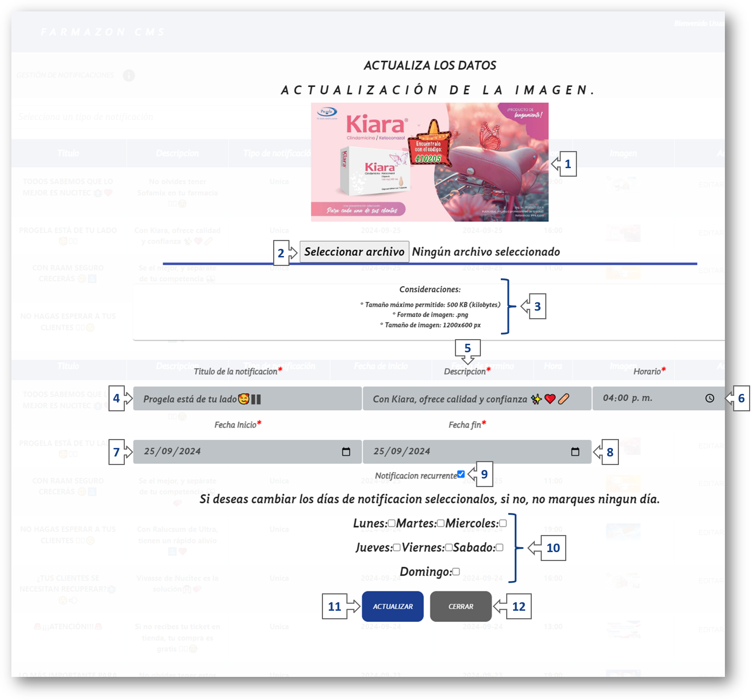Click the 'Ningún archivo seleccionado' text

(x=486, y=252)
